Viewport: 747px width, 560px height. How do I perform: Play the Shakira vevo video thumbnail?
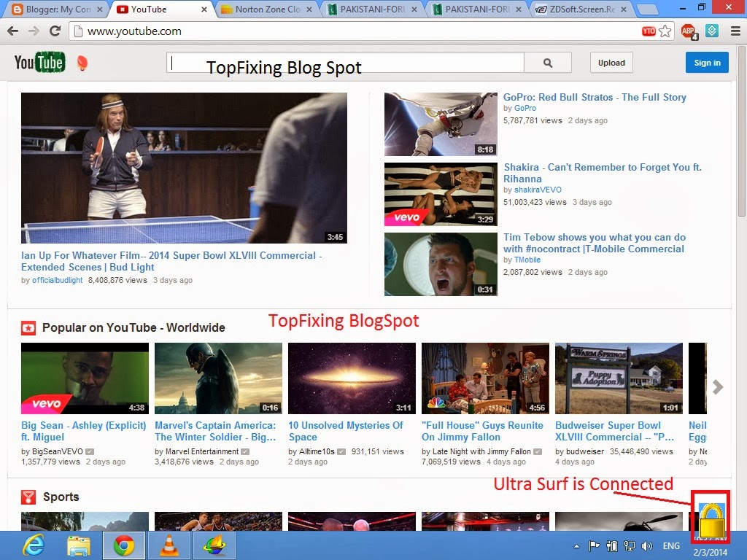tap(441, 194)
